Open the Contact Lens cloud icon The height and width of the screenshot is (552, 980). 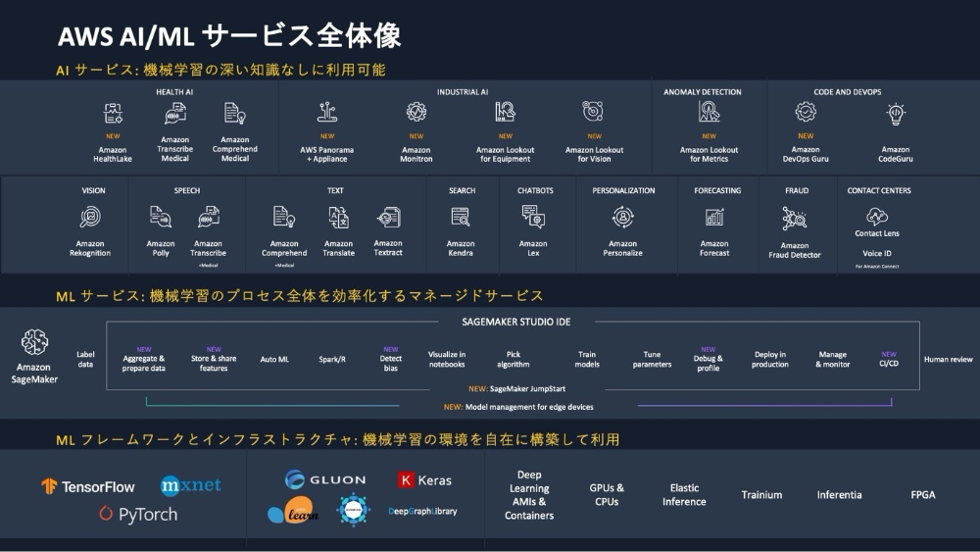pos(877,217)
